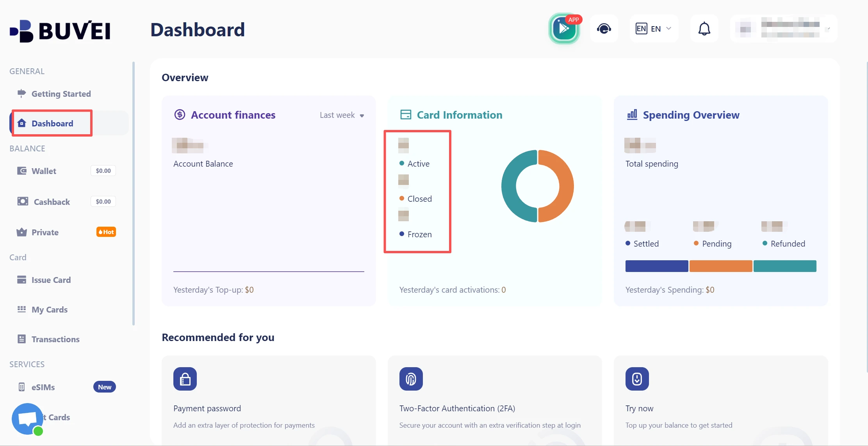Image resolution: width=868 pixels, height=446 pixels.
Task: Click the Card Information card icon
Action: pyautogui.click(x=406, y=115)
